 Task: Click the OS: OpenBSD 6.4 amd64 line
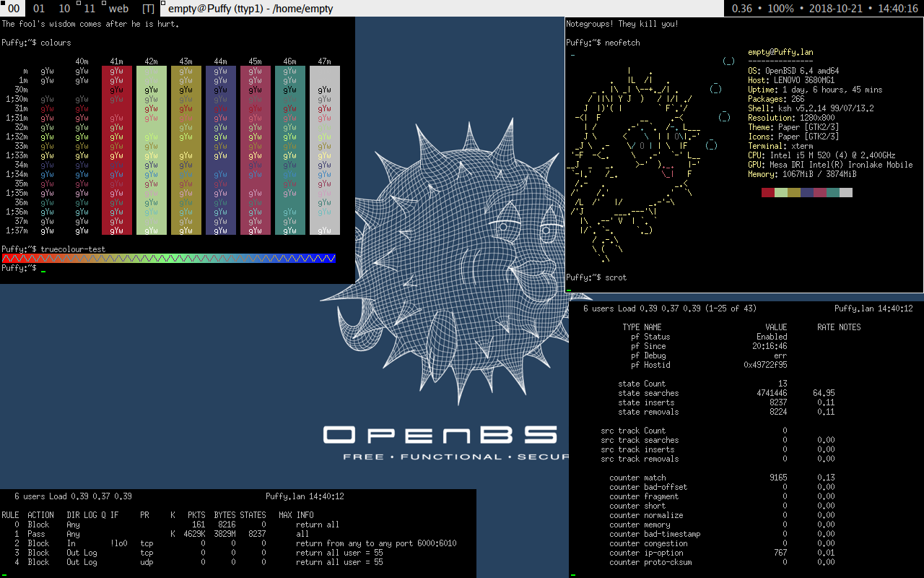click(x=793, y=71)
